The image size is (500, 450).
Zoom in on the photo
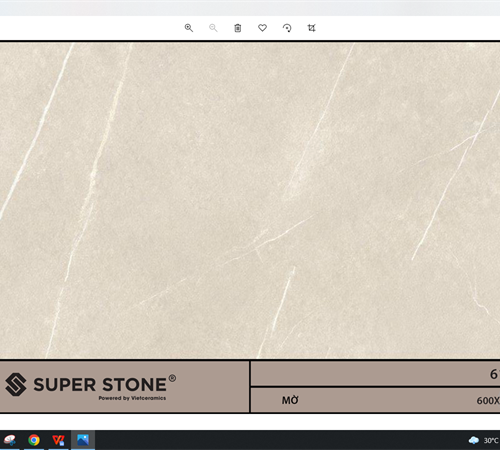[x=189, y=28]
